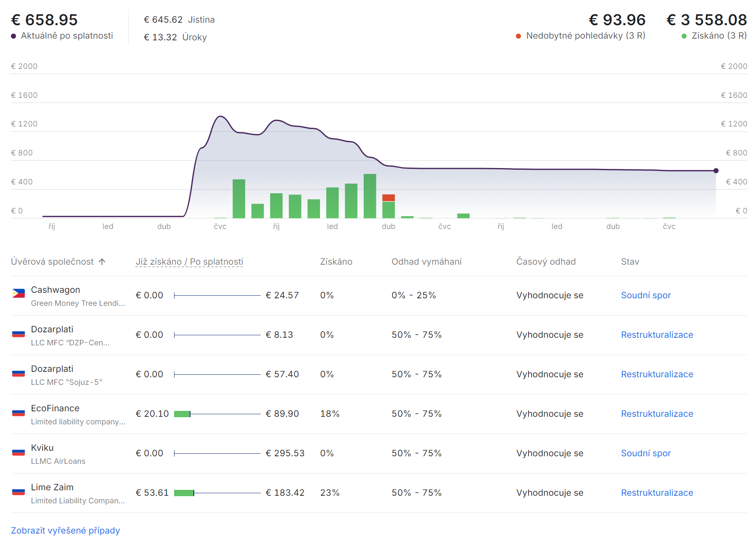Click the Philippines flag icon beside Cashwagon
Viewport: 756px width, 547px height.
point(19,293)
